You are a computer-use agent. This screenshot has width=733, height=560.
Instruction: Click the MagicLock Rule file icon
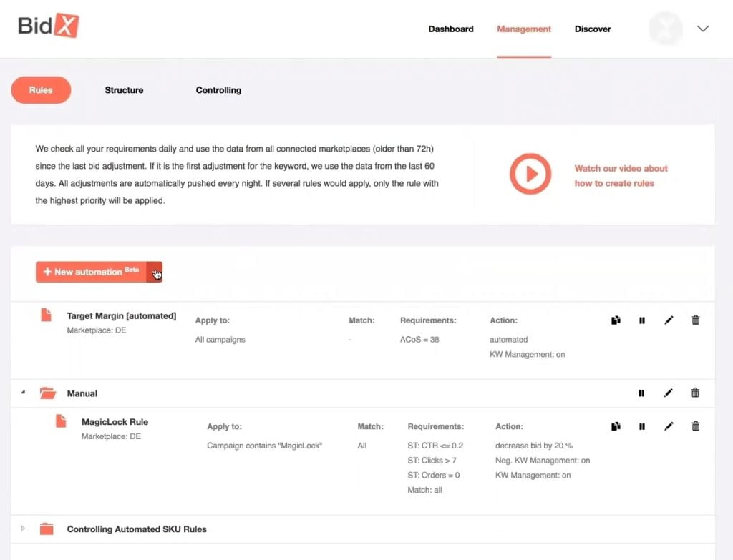(x=61, y=421)
